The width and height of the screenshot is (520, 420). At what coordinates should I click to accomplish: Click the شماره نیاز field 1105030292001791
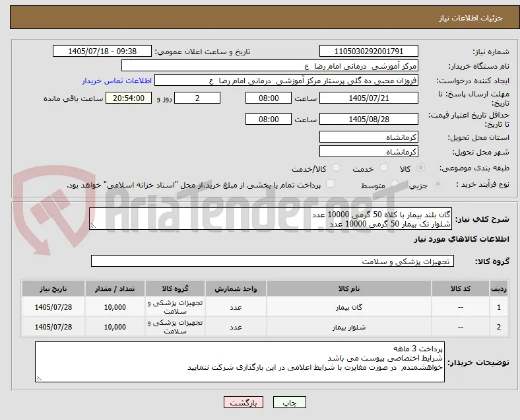click(x=368, y=51)
